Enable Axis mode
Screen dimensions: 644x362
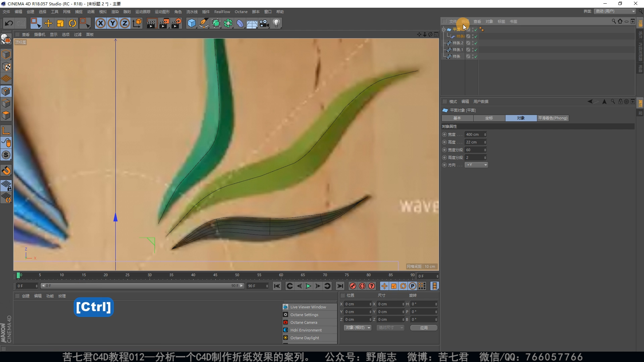coord(6,131)
